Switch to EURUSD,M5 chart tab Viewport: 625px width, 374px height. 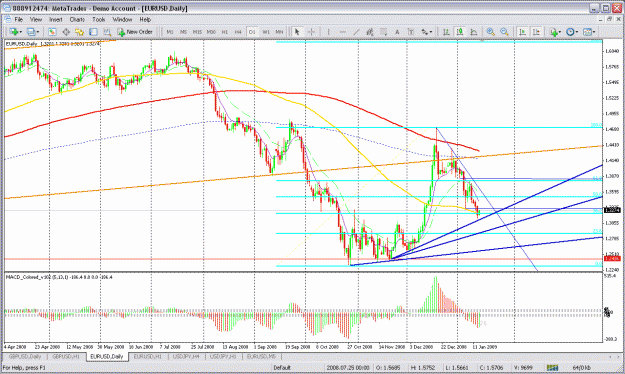(x=261, y=356)
